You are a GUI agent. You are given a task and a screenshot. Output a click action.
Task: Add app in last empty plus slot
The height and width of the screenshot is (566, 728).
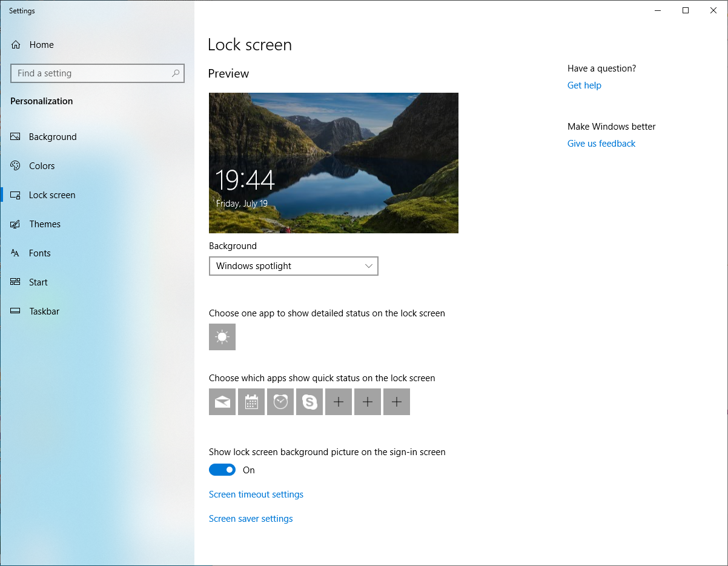click(397, 402)
